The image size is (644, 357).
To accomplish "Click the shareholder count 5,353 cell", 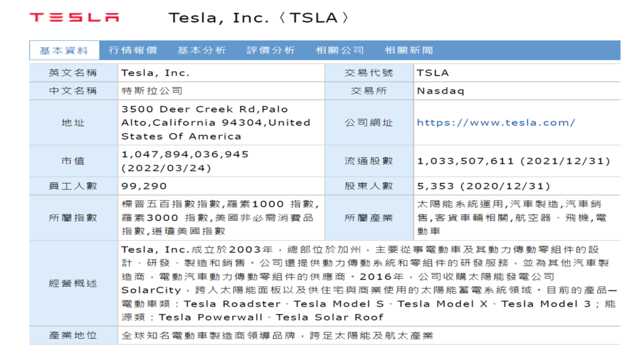I will pyautogui.click(x=483, y=186).
